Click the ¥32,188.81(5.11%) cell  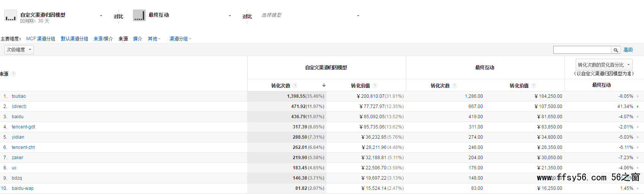[382, 158]
